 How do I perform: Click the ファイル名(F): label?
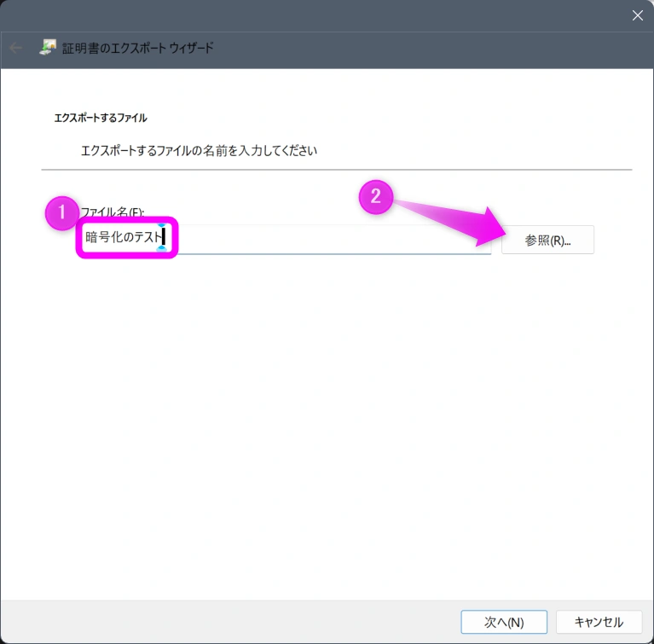point(112,212)
